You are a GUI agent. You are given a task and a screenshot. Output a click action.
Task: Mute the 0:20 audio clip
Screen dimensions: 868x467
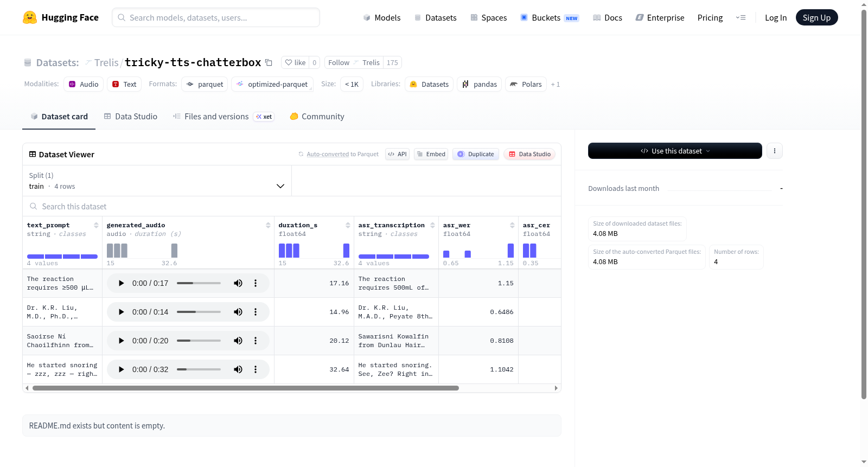click(x=238, y=341)
